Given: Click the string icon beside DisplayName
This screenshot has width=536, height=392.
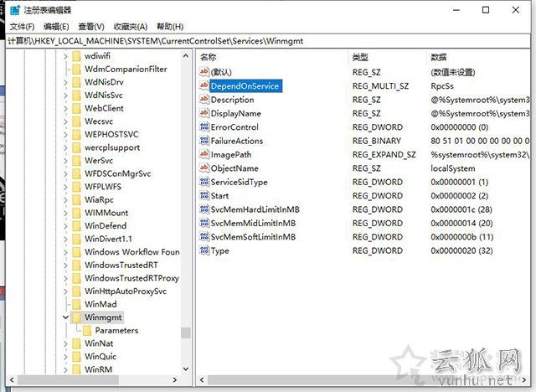Looking at the screenshot, I should pos(204,113).
